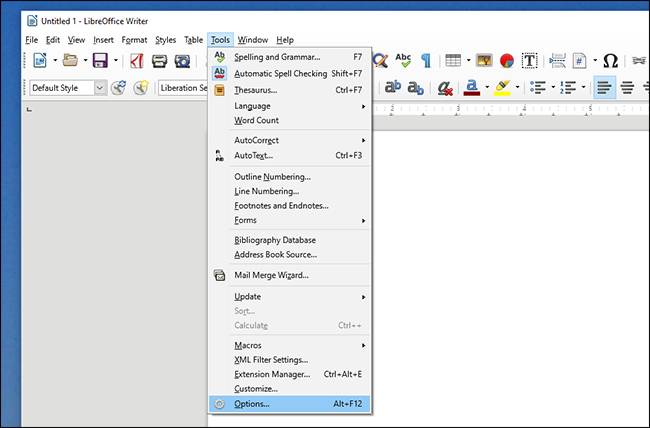
Task: Select Customize... menu entry
Action: [x=289, y=389]
